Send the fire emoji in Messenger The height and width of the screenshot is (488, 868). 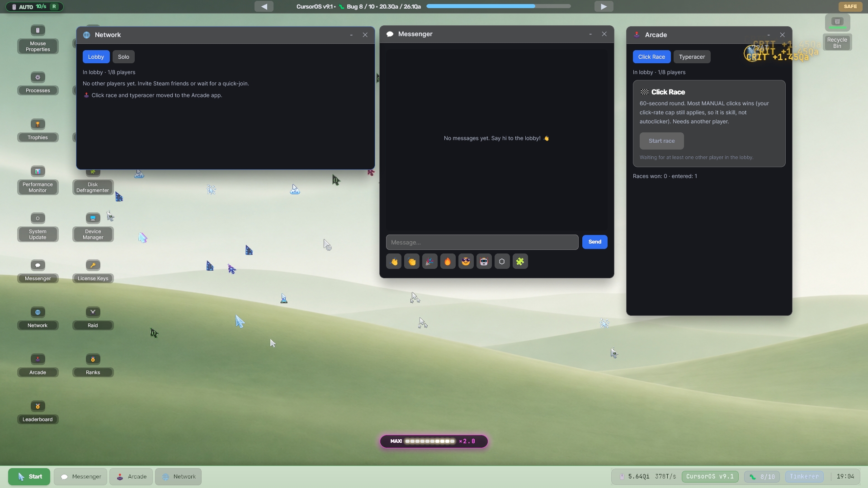click(448, 262)
